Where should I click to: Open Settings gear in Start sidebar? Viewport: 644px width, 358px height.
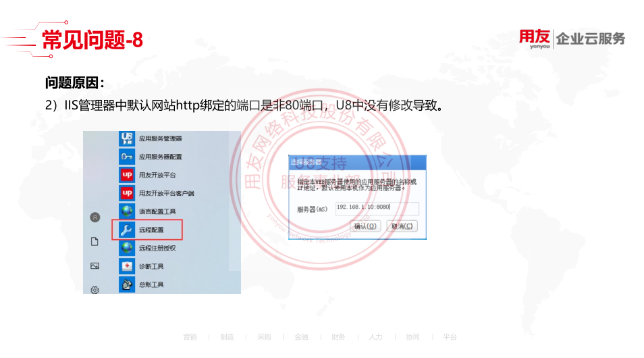(95, 290)
